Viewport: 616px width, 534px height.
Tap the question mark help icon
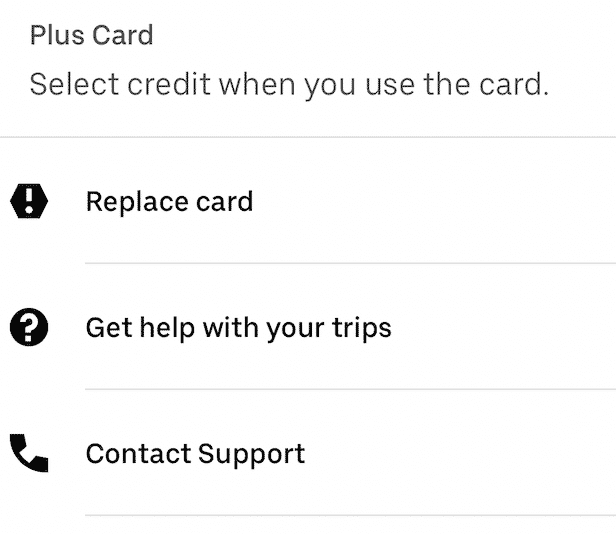pyautogui.click(x=29, y=327)
